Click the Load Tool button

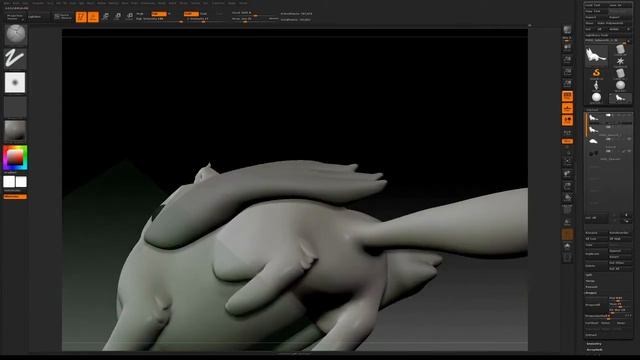(596, 5)
